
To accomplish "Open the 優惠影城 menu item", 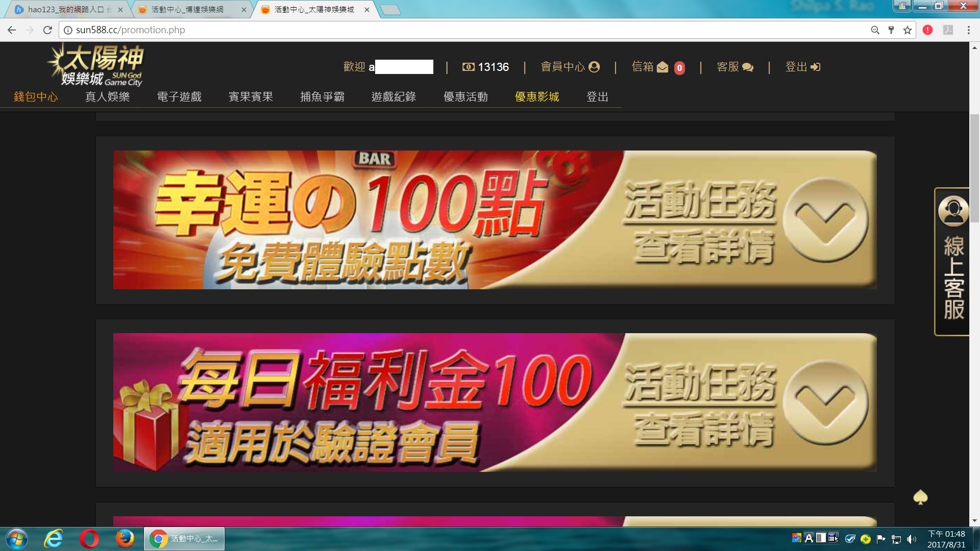I will [x=537, y=97].
